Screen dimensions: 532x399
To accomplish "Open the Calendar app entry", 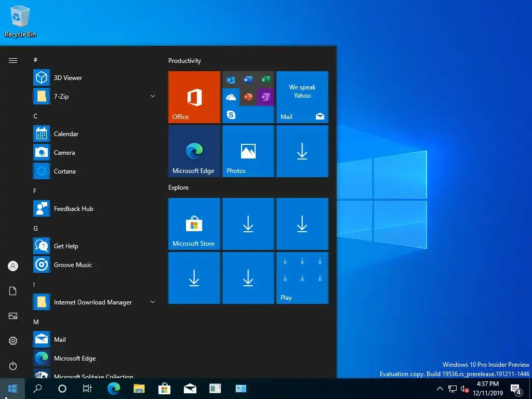I will (95, 134).
